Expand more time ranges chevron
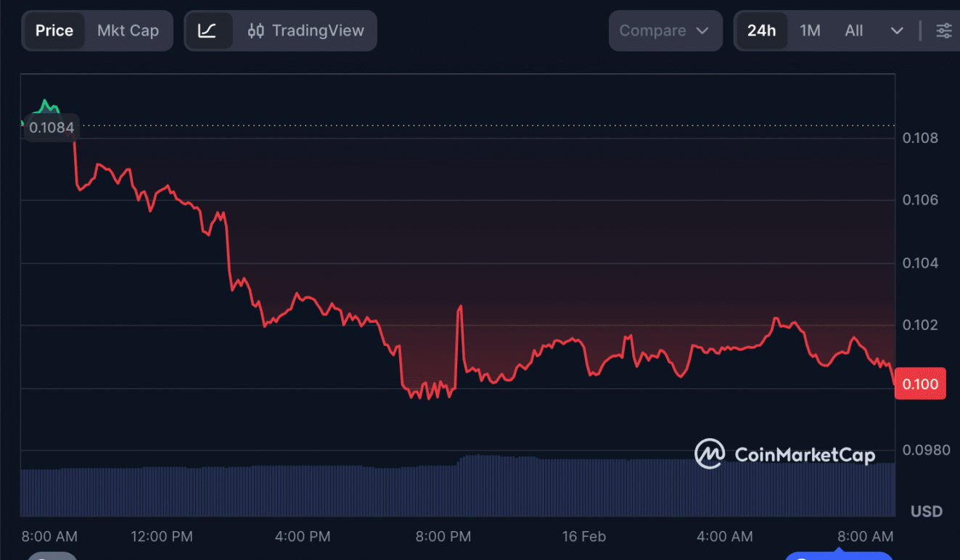This screenshot has height=560, width=960. pos(897,30)
